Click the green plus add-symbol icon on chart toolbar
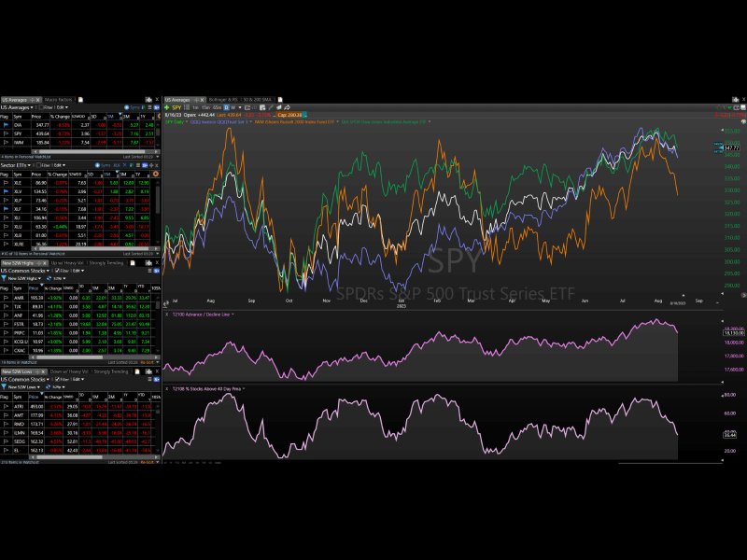 [167, 107]
